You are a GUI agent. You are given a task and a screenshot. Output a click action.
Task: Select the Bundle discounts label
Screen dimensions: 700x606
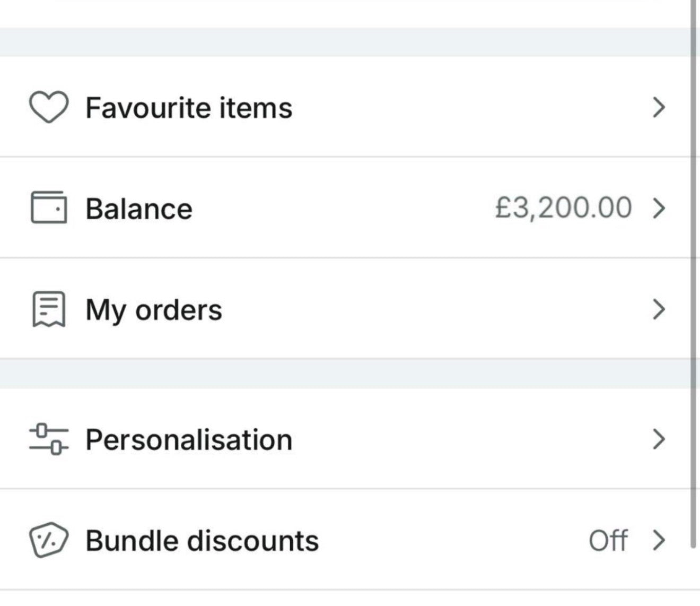point(202,541)
